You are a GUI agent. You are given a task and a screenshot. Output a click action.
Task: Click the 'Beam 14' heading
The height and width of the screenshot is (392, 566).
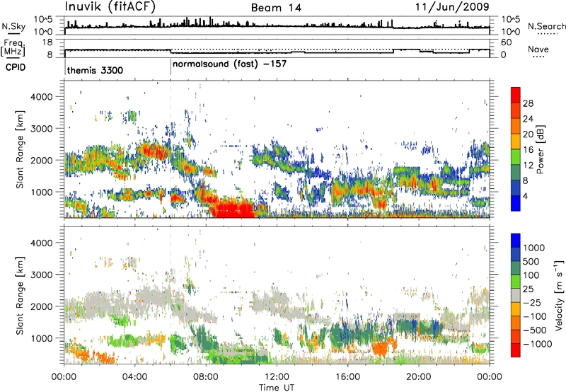click(x=276, y=8)
